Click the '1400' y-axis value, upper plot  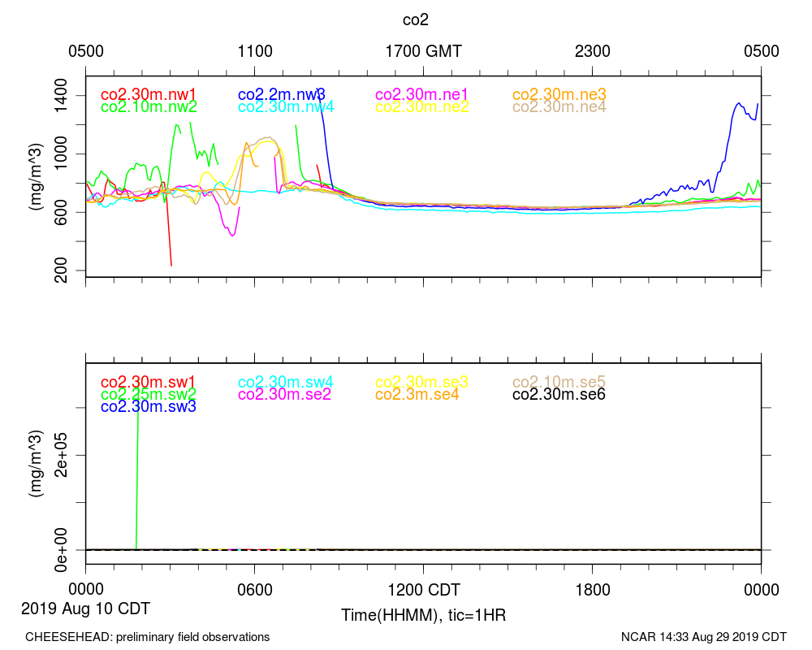(x=61, y=95)
